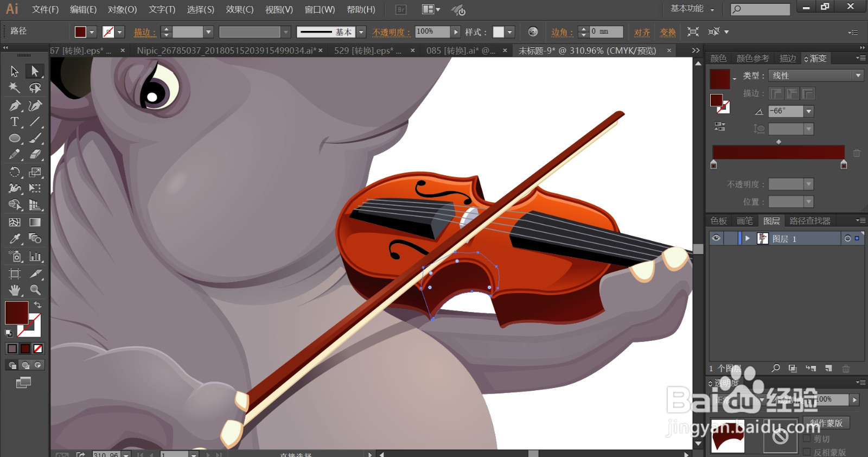Open stroke color dropdown in control bar
The width and height of the screenshot is (868, 457).
point(120,32)
